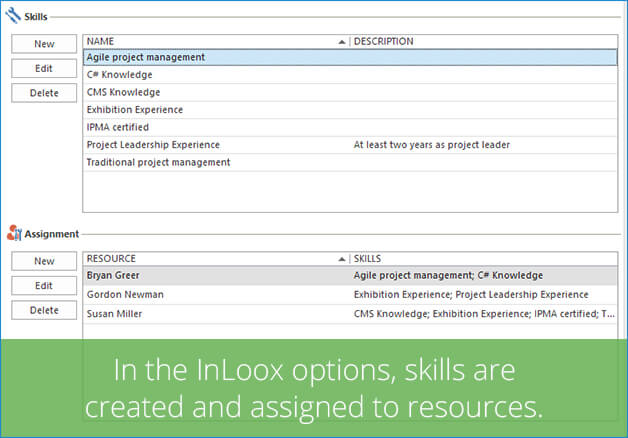Click Susan Miller's truncated skills cell
Image resolution: width=628 pixels, height=438 pixels.
coord(484,314)
